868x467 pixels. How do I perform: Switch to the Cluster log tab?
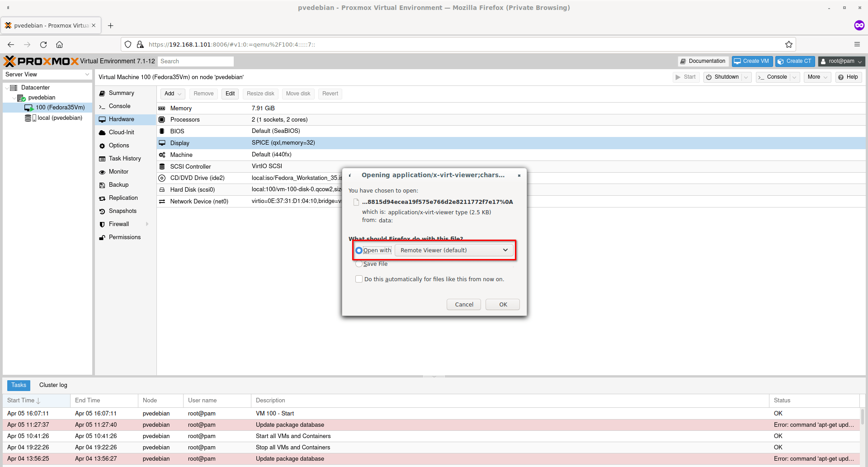tap(53, 385)
